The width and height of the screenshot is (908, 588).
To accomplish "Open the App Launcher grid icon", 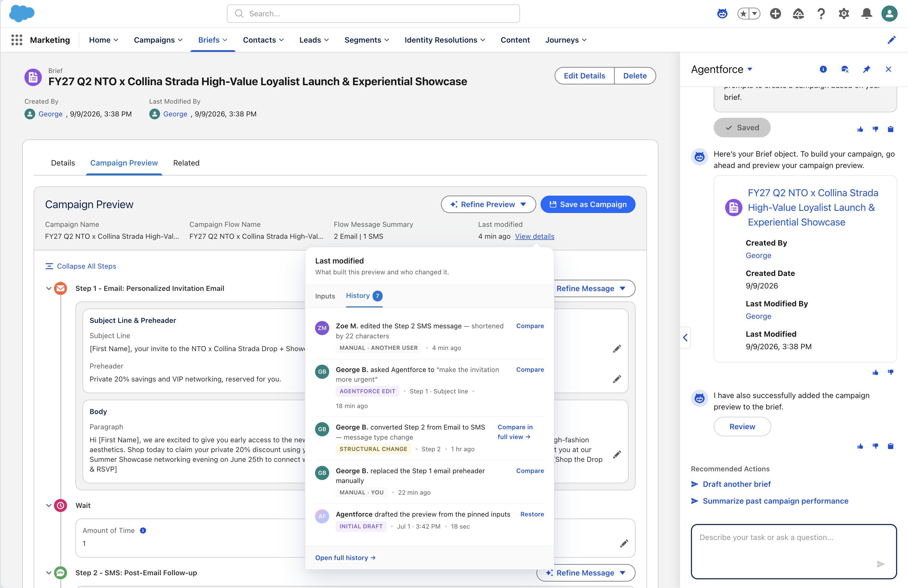I will [x=17, y=40].
